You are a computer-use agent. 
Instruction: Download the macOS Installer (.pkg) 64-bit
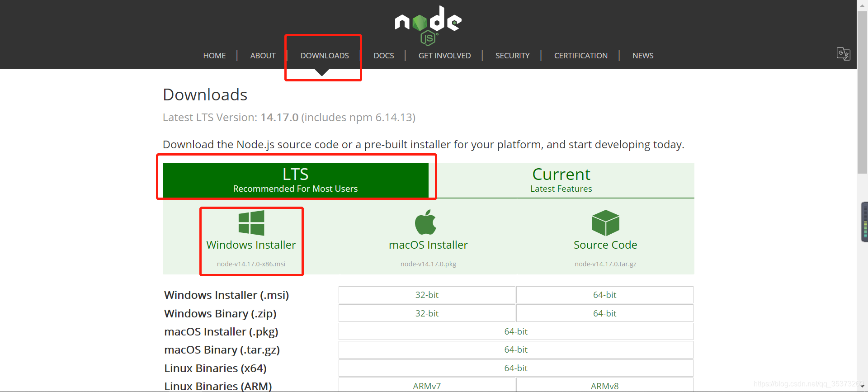pyautogui.click(x=516, y=331)
